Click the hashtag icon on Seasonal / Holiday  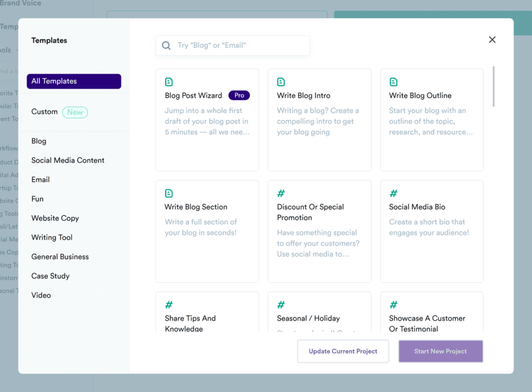click(x=281, y=305)
